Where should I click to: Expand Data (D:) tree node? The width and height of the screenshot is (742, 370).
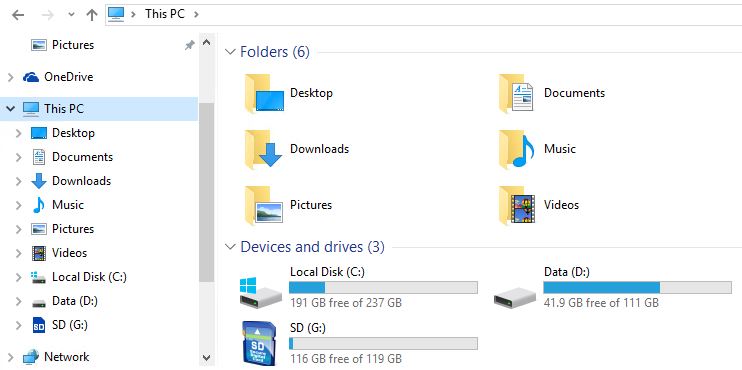(x=18, y=301)
